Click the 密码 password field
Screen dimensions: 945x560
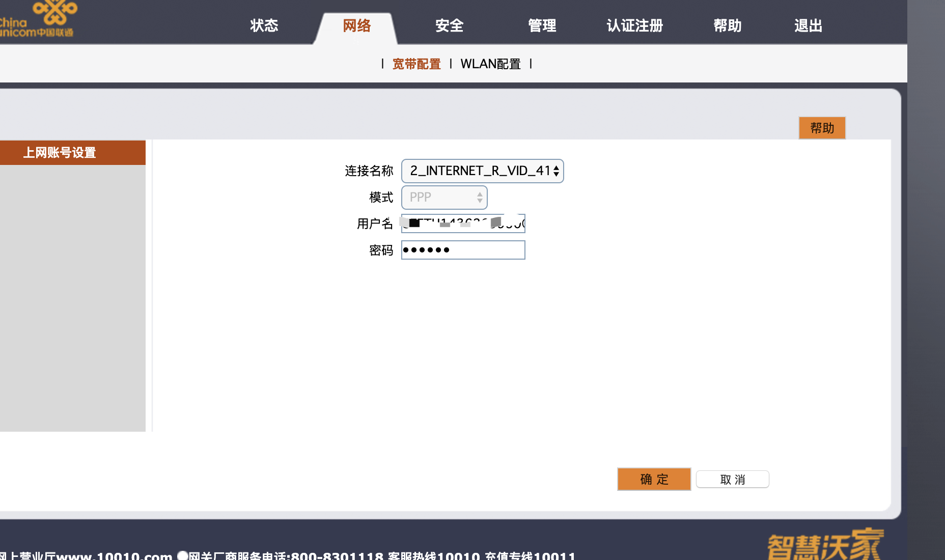(463, 250)
